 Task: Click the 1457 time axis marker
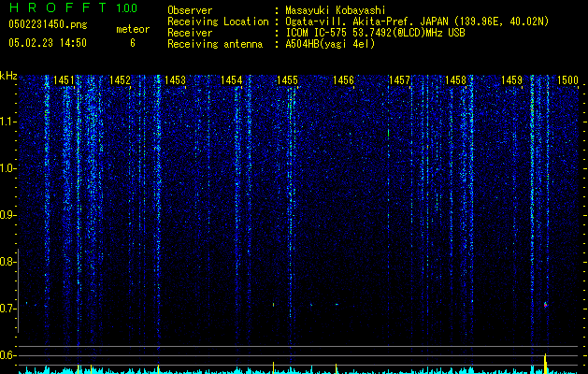click(399, 80)
